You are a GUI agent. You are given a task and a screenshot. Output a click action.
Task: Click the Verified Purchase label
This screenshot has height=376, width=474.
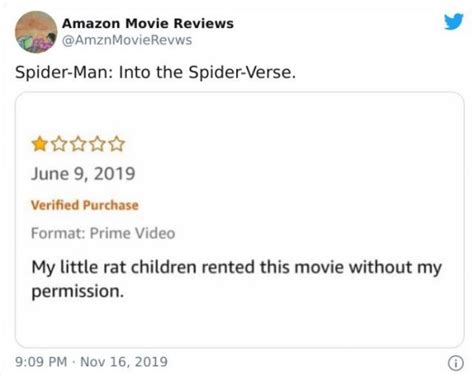(x=85, y=205)
